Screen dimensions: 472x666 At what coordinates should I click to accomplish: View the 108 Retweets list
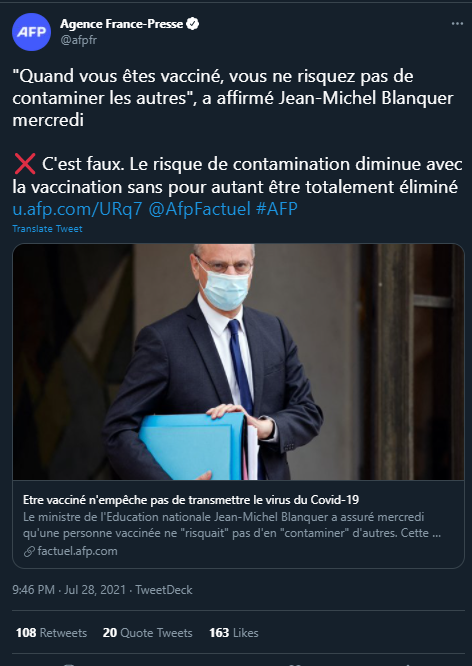click(51, 633)
